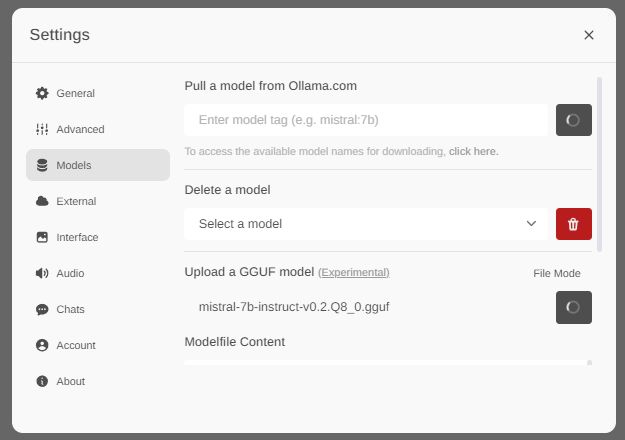
Task: Click the pull model download button
Action: point(574,120)
